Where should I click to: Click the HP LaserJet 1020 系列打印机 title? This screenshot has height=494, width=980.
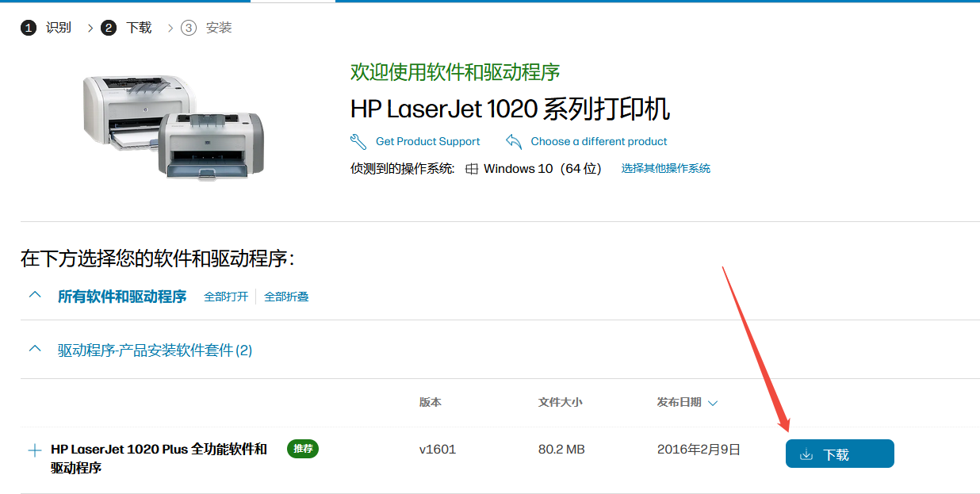coord(511,109)
